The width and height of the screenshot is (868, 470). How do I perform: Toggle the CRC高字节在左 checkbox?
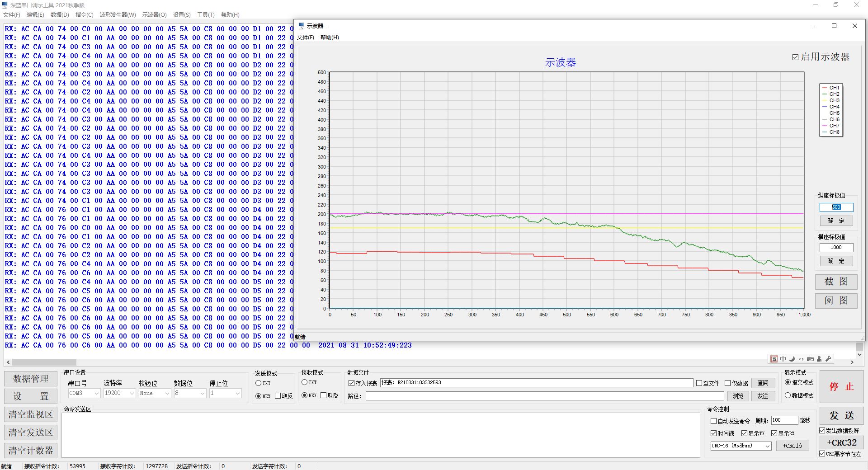822,453
